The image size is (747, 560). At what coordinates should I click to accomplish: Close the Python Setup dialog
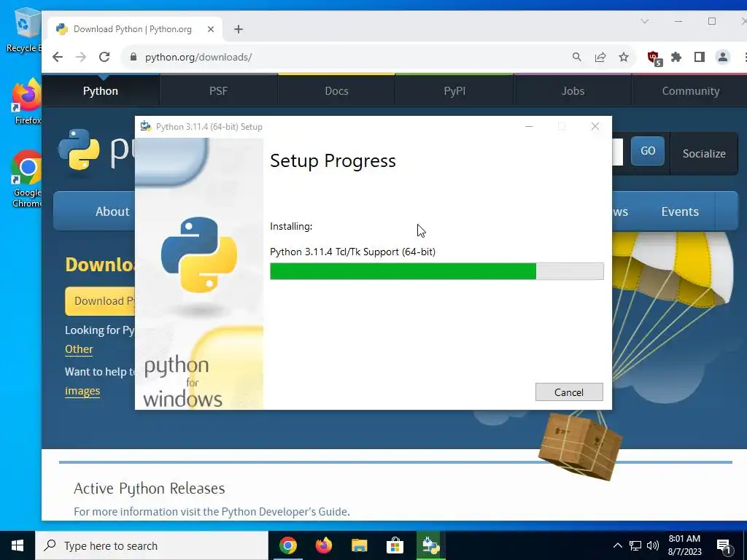pyautogui.click(x=595, y=127)
